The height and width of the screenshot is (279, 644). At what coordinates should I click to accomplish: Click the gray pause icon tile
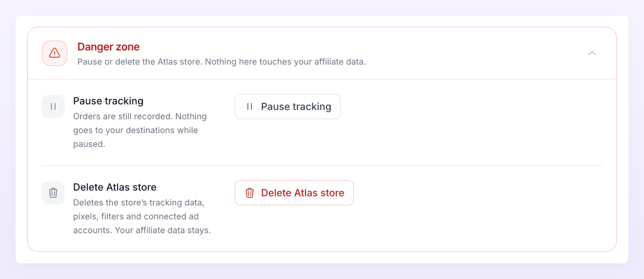click(53, 106)
